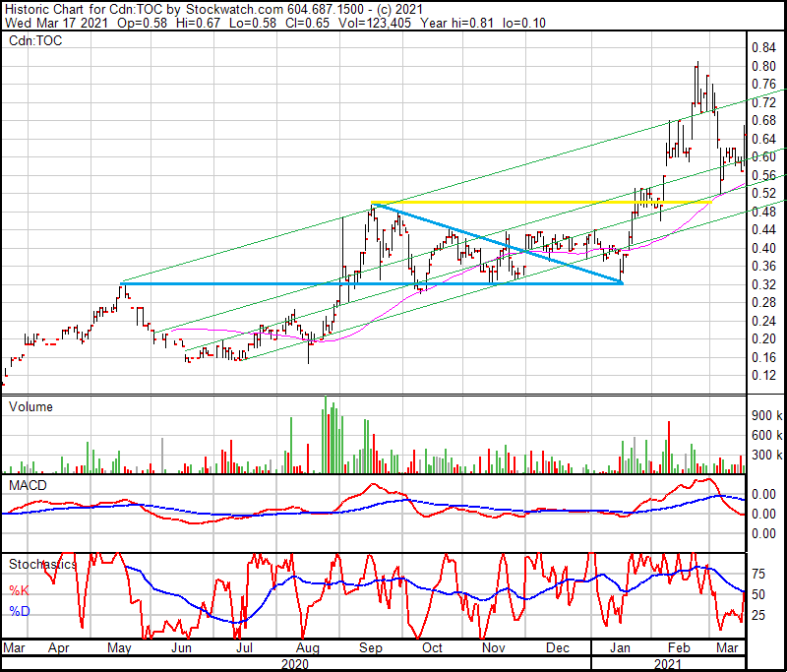The width and height of the screenshot is (787, 672).
Task: Click the Sep month label on time axis
Action: click(371, 647)
